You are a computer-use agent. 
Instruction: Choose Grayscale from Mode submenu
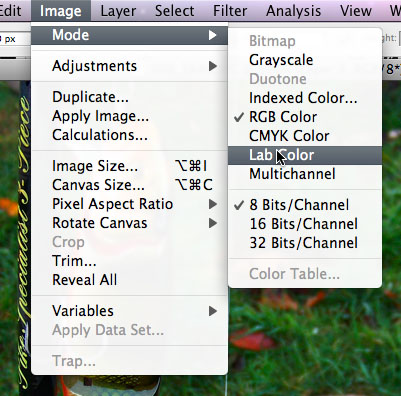pos(305,60)
